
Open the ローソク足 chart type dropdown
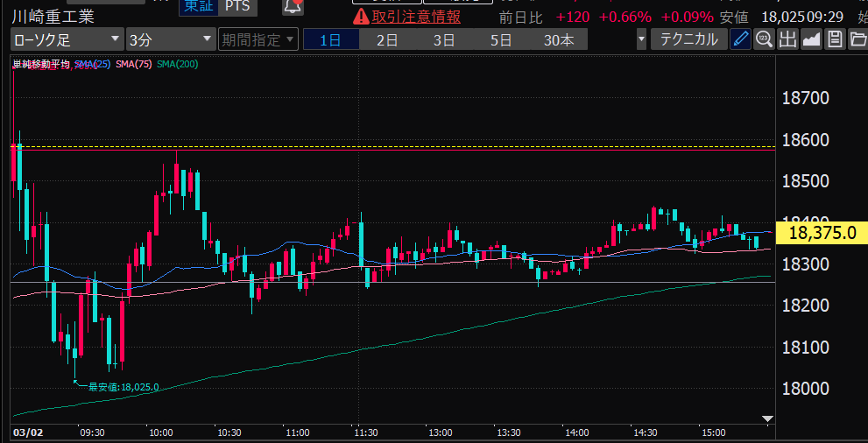(67, 39)
